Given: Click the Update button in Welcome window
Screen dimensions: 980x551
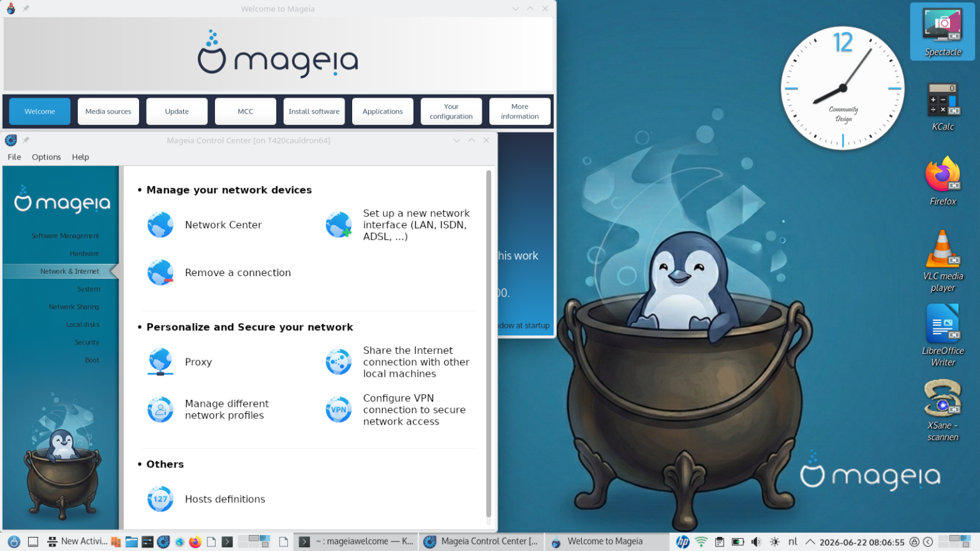Looking at the screenshot, I should (x=177, y=112).
